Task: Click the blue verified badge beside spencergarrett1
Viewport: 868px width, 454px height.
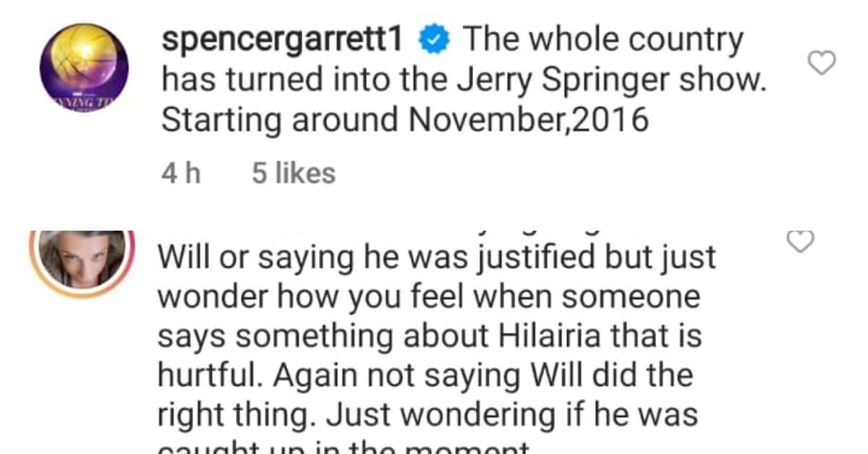Action: point(438,41)
